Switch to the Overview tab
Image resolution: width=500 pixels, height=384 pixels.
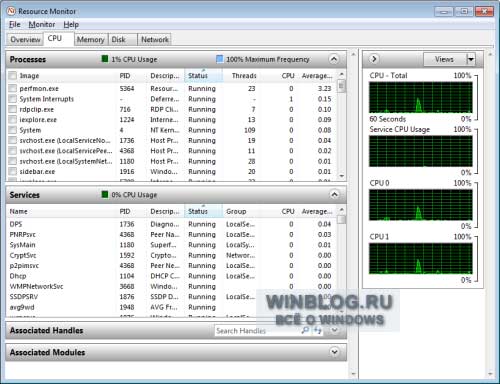coord(25,40)
